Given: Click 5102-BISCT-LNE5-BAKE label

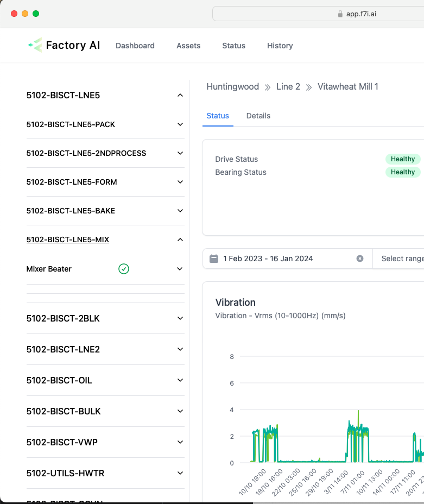Looking at the screenshot, I should coord(71,211).
